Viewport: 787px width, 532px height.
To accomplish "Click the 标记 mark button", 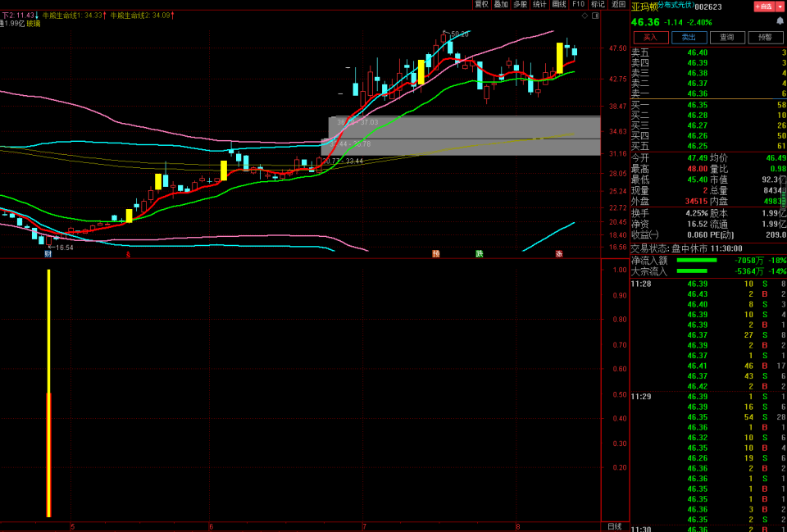I will click(598, 5).
